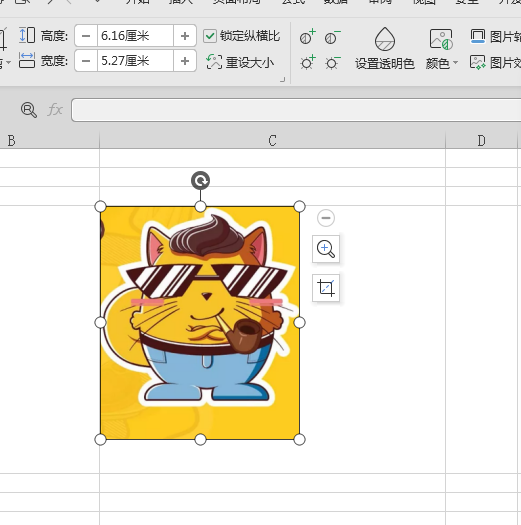
Task: Click the 图片轮廓 outline button
Action: [495, 36]
